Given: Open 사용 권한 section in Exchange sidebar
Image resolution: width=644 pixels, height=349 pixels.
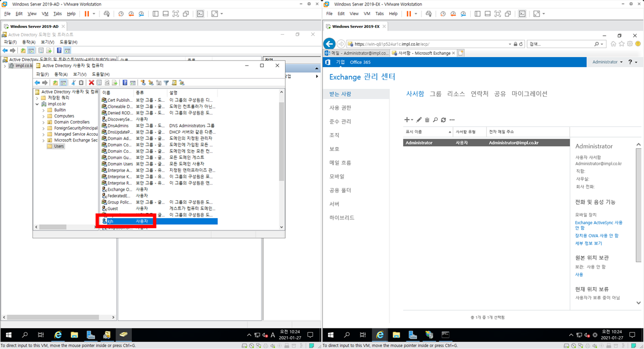Looking at the screenshot, I should [340, 108].
